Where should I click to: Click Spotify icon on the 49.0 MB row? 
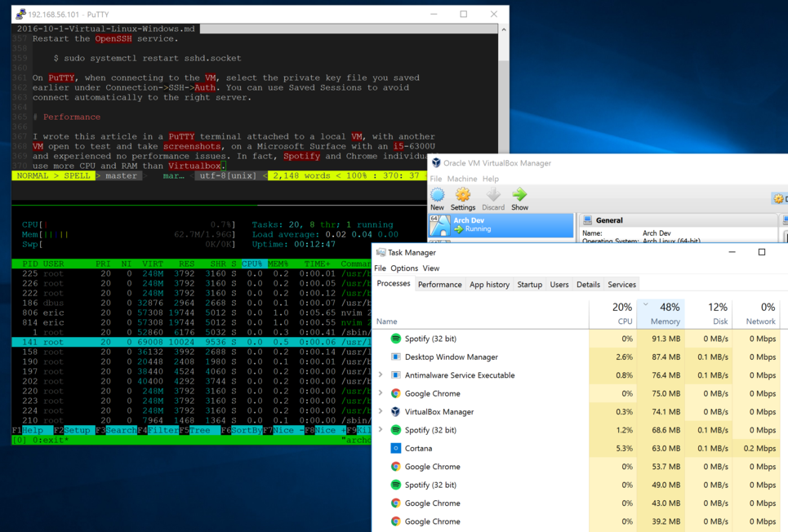(x=396, y=485)
